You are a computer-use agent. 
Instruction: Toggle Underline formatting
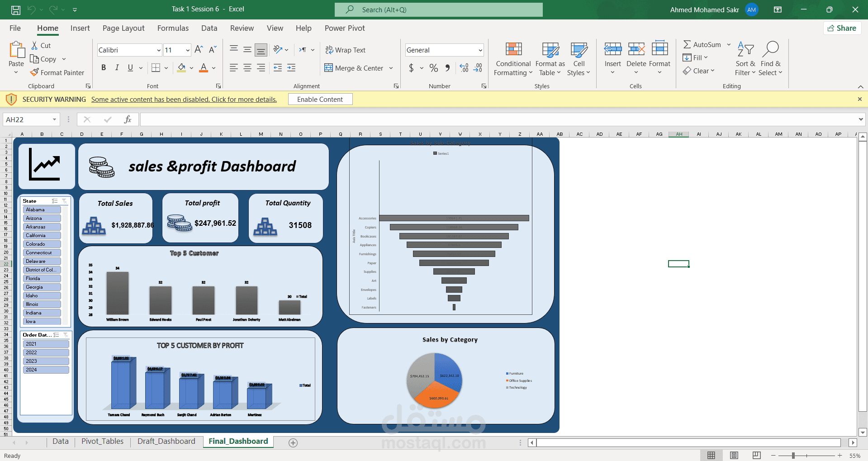click(x=130, y=68)
